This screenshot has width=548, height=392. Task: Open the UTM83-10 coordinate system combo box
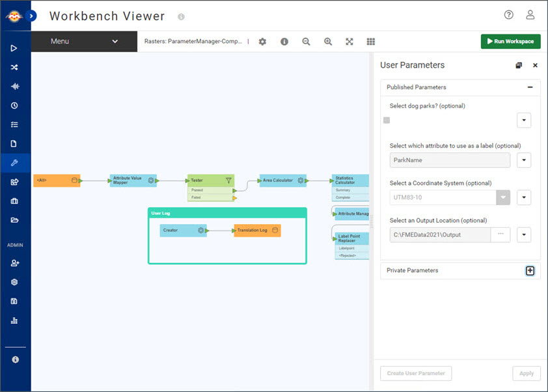(450, 197)
